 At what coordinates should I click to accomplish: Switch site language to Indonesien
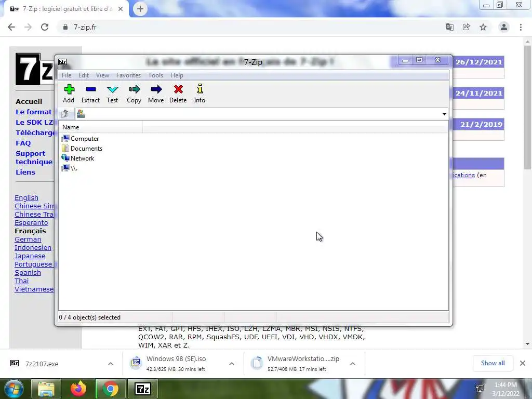(x=33, y=248)
